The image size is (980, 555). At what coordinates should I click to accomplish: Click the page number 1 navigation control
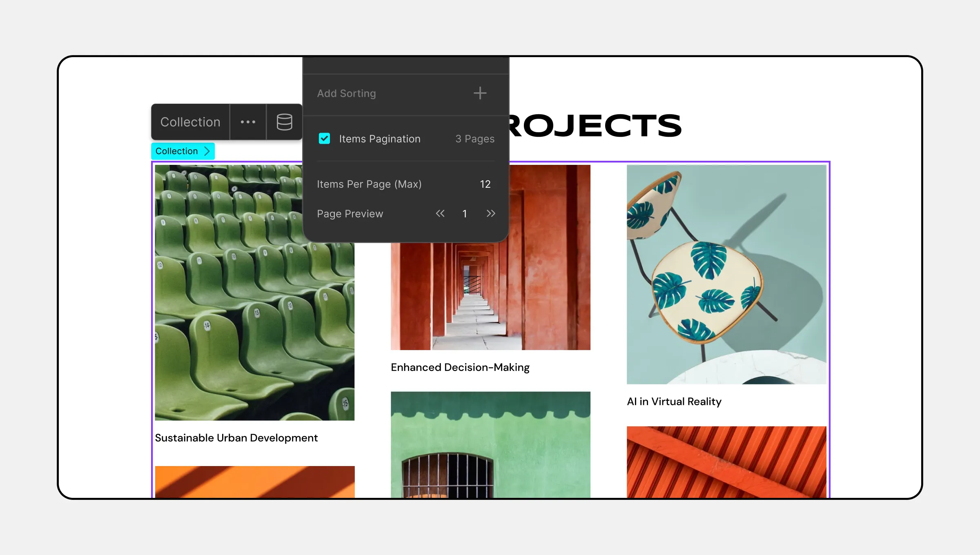coord(464,213)
